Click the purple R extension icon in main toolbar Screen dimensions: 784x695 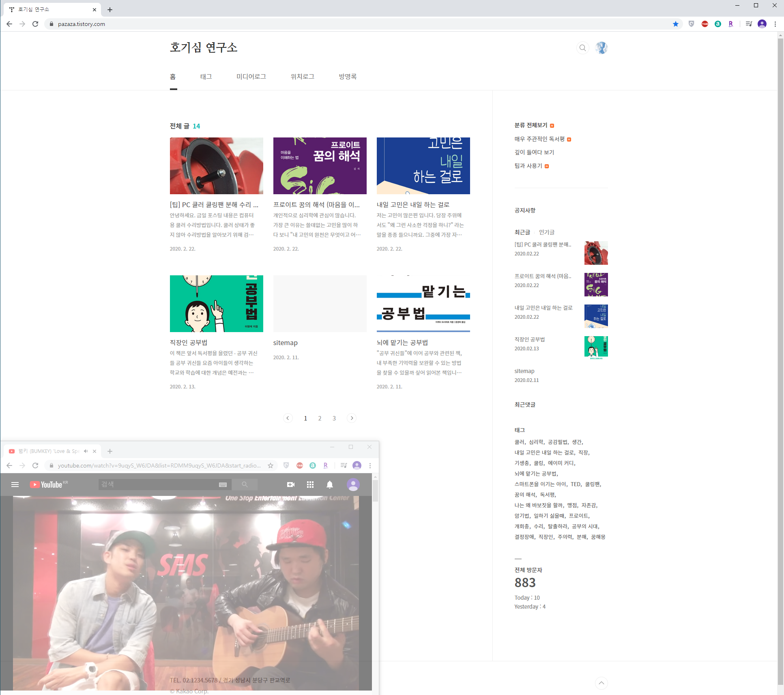click(731, 24)
